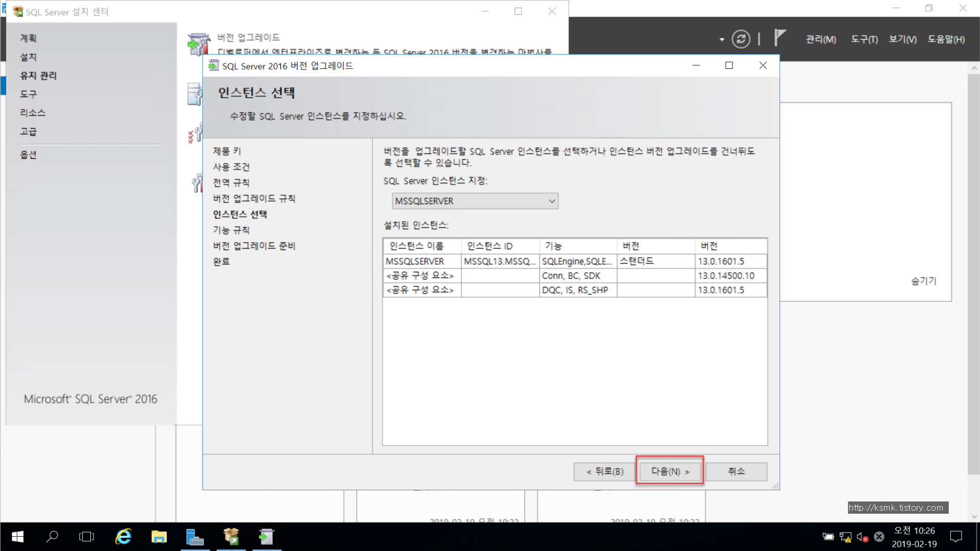Image resolution: width=980 pixels, height=551 pixels.
Task: Click the Server Manager vertical scrollbar
Action: [974, 273]
